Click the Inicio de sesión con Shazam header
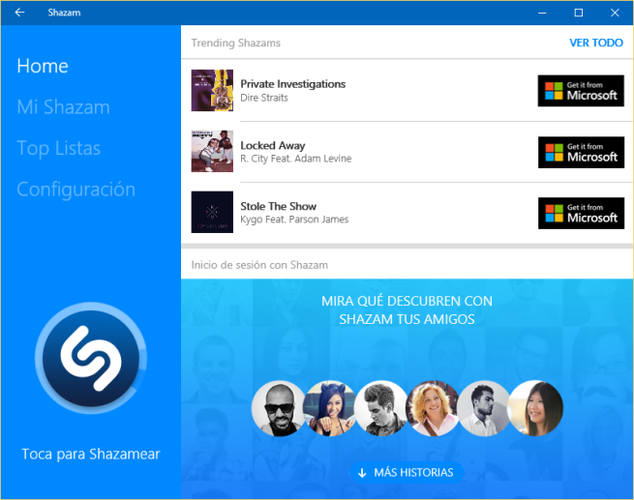The height and width of the screenshot is (500, 634). pos(259,265)
